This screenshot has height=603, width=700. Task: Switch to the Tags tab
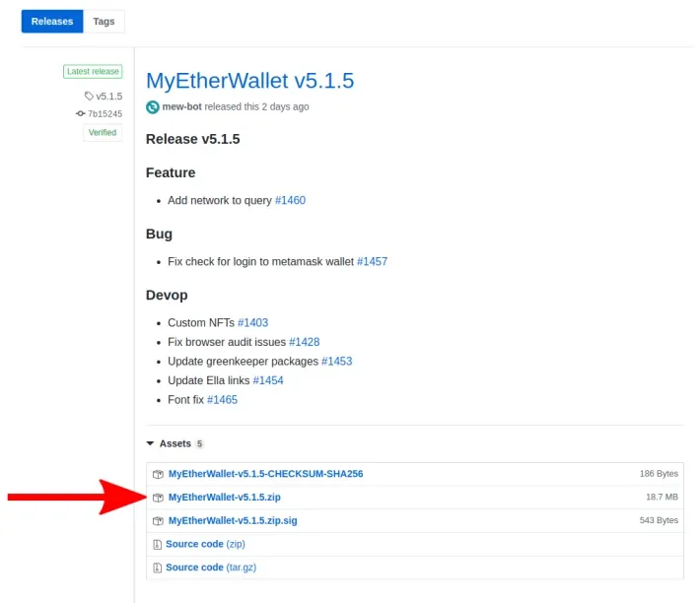click(105, 22)
